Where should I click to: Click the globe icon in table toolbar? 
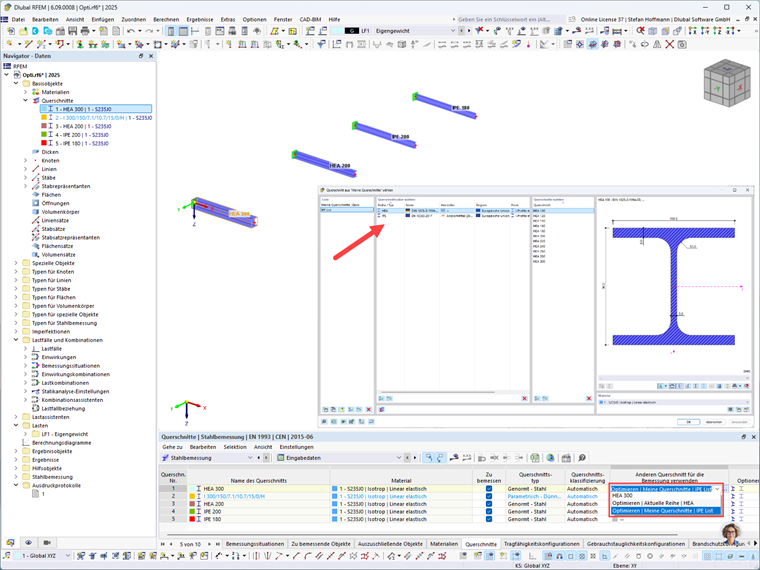(551, 458)
